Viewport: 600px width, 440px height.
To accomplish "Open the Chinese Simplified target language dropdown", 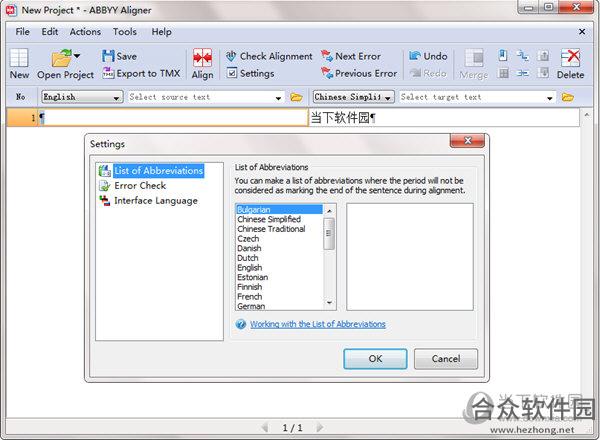I will click(354, 97).
